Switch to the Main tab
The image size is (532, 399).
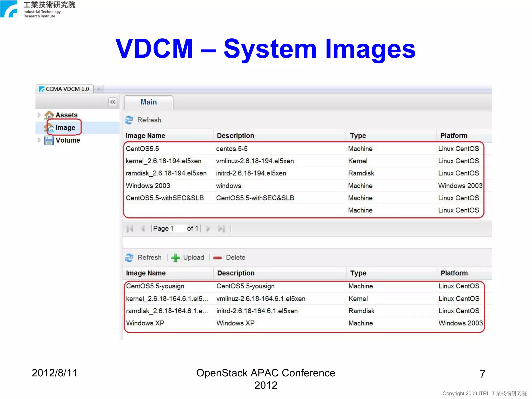[149, 102]
